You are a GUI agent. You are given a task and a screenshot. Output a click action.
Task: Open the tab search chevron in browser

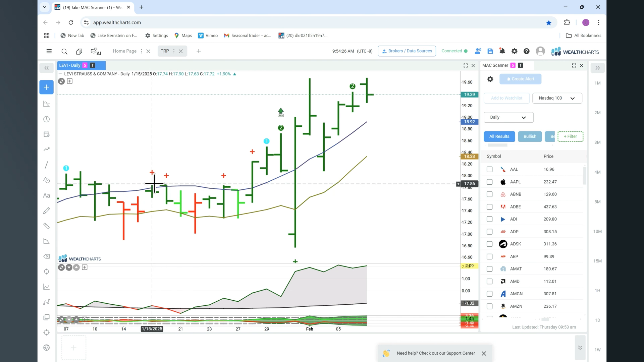point(44,7)
